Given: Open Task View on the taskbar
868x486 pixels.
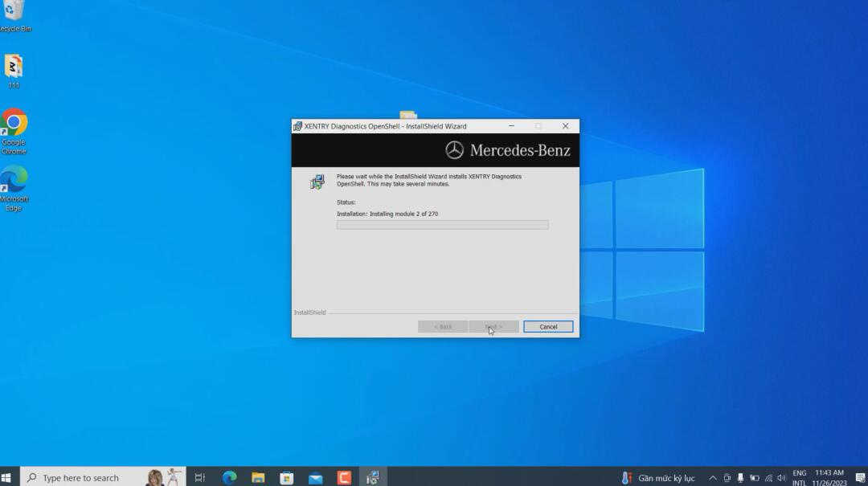Looking at the screenshot, I should tap(200, 477).
